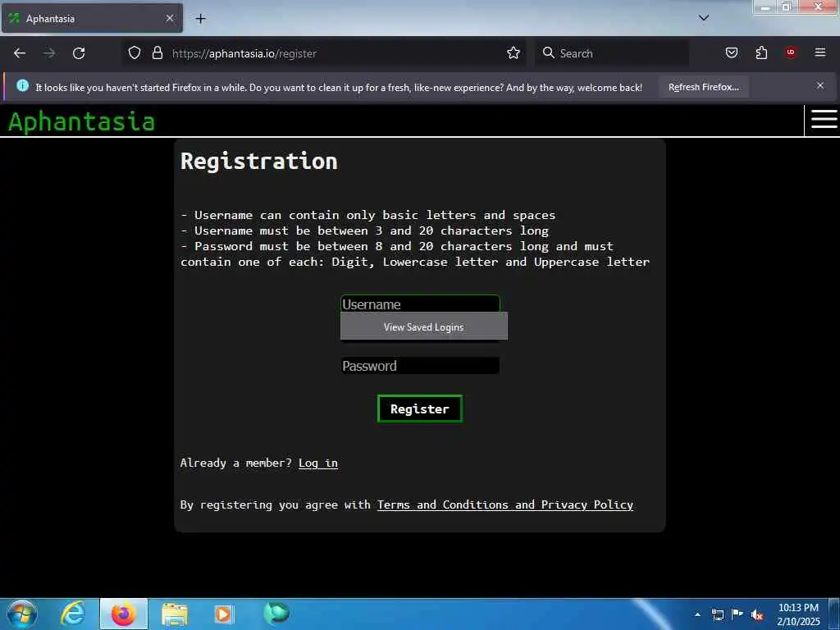Open the Windows Start orb

(22, 614)
